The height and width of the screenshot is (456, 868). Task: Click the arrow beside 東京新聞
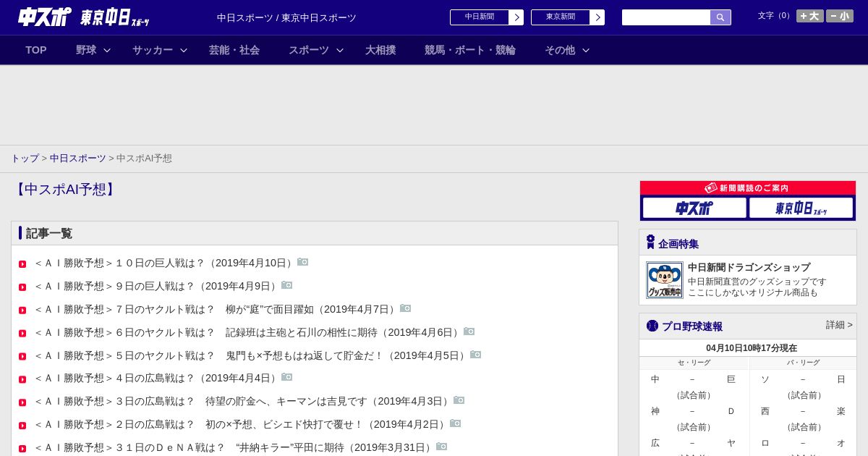coord(597,17)
